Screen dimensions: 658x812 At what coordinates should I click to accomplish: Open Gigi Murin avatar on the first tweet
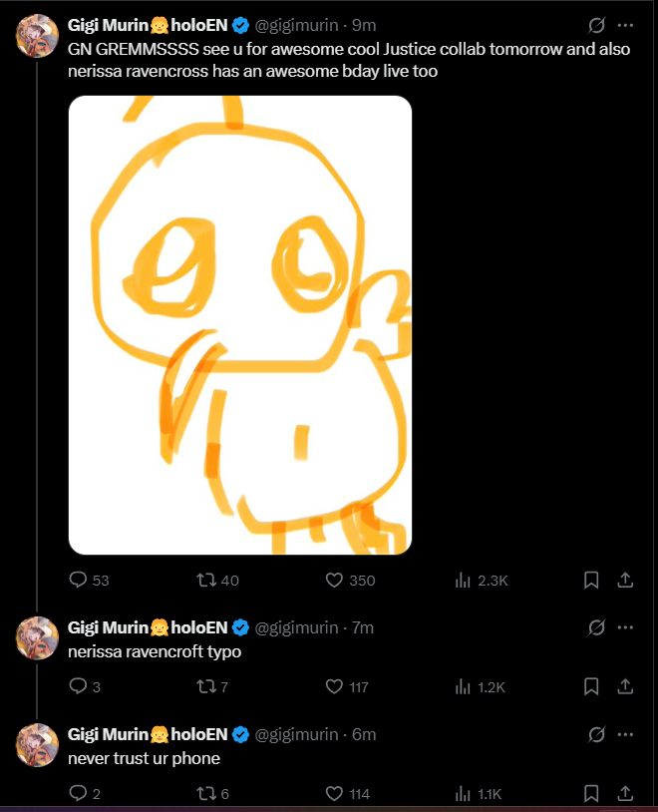pyautogui.click(x=37, y=37)
